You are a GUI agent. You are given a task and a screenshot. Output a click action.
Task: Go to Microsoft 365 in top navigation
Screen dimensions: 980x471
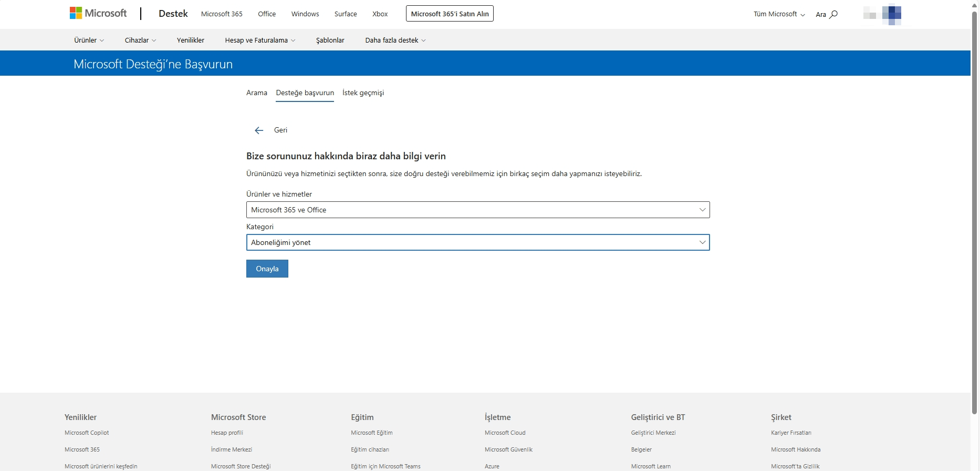(222, 14)
